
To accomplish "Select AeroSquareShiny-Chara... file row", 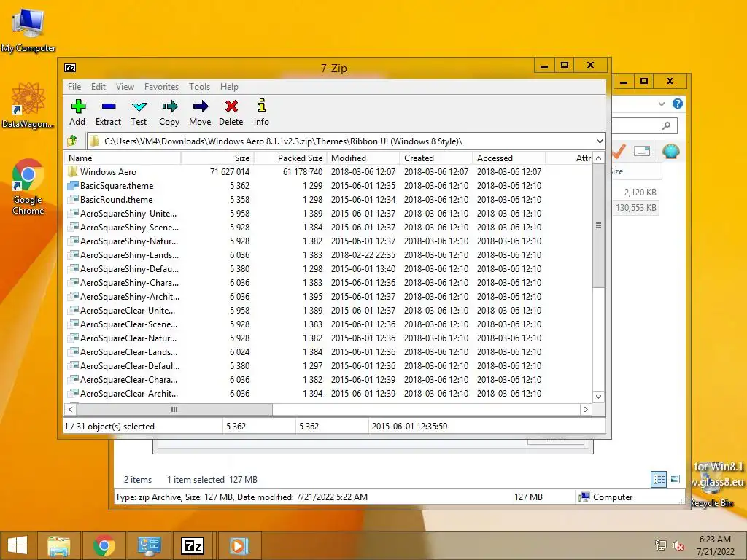I will tap(328, 282).
